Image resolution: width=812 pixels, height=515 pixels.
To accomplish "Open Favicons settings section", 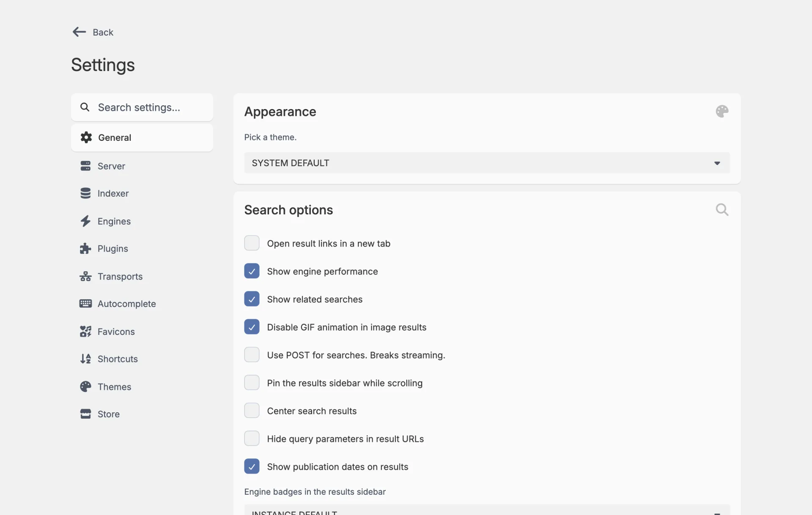I will pos(142,331).
